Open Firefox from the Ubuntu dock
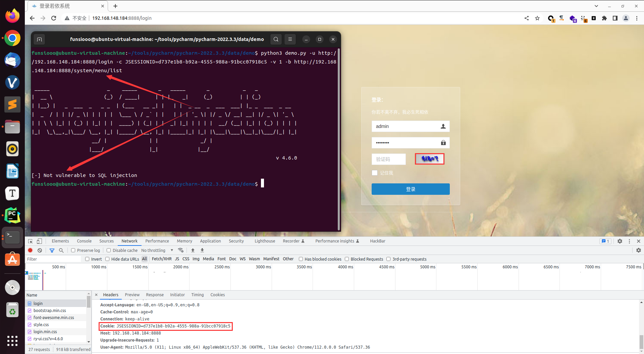 [12, 16]
